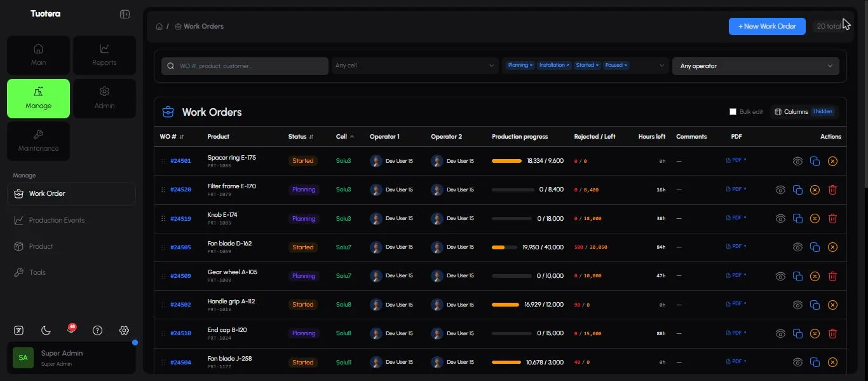The image size is (868, 381).
Task: Open the Main section tile
Action: click(38, 55)
